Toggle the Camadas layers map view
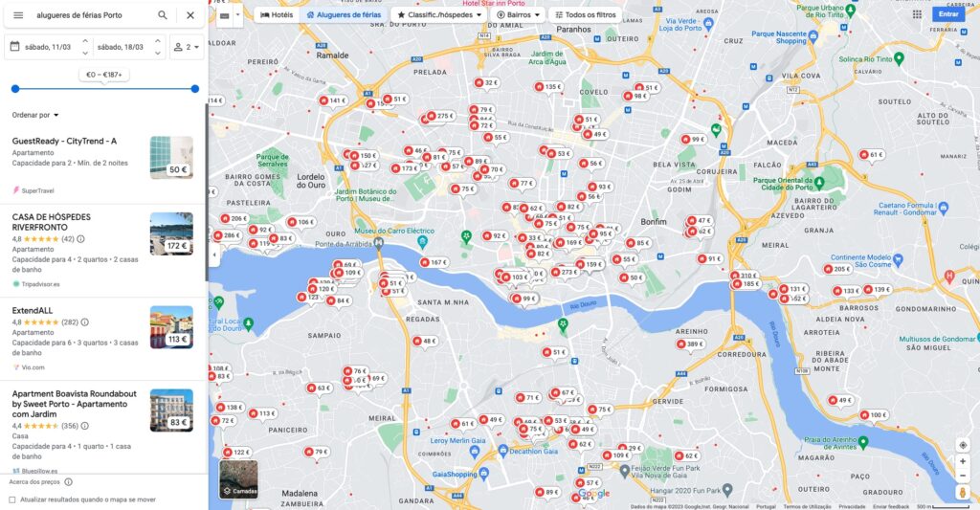Screen dimensions: 980x510 pos(238,479)
